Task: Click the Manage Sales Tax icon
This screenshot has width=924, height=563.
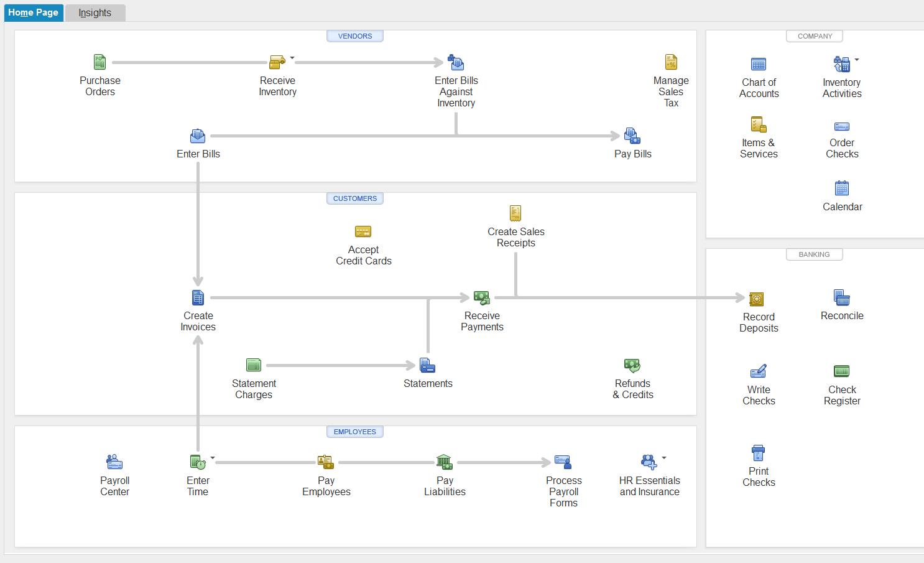Action: click(671, 62)
